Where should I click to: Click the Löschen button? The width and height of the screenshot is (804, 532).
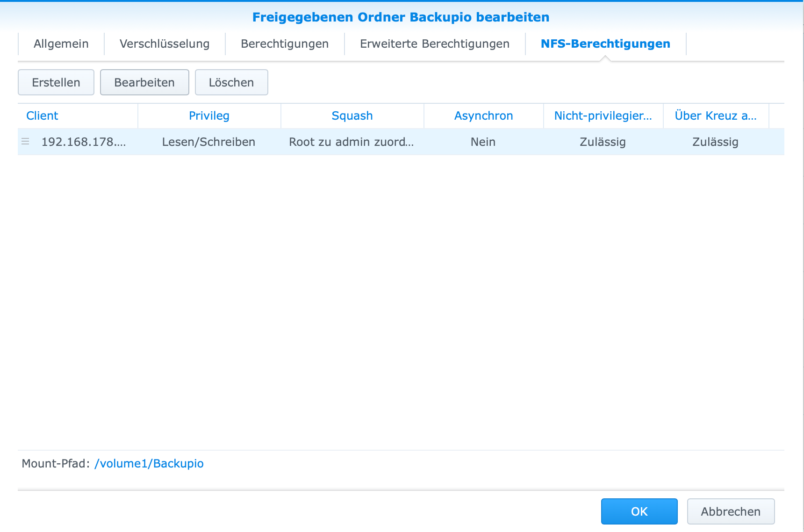[231, 82]
